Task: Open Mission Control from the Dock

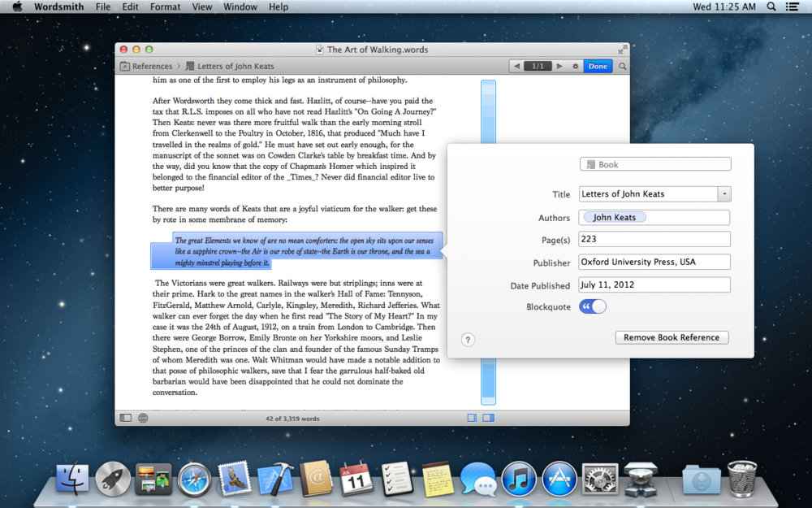Action: (153, 479)
